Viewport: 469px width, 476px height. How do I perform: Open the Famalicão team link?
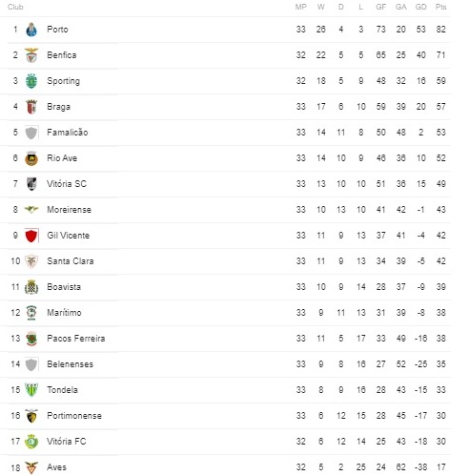point(68,133)
